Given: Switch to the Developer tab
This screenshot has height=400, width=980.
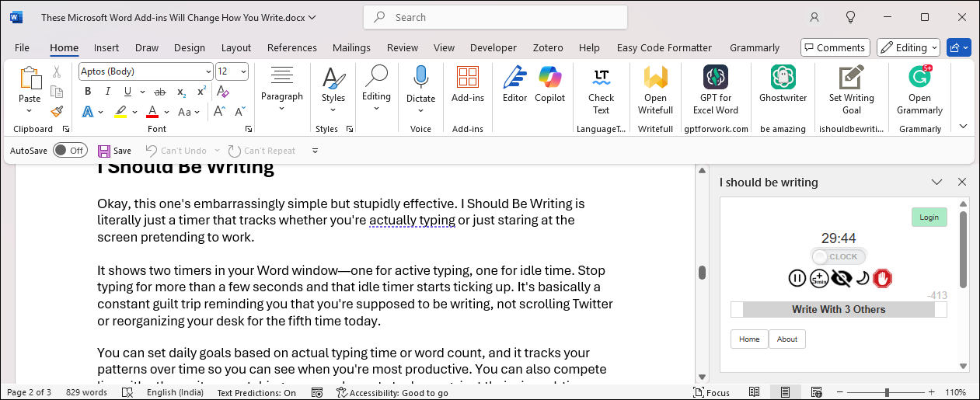Looking at the screenshot, I should coord(493,47).
